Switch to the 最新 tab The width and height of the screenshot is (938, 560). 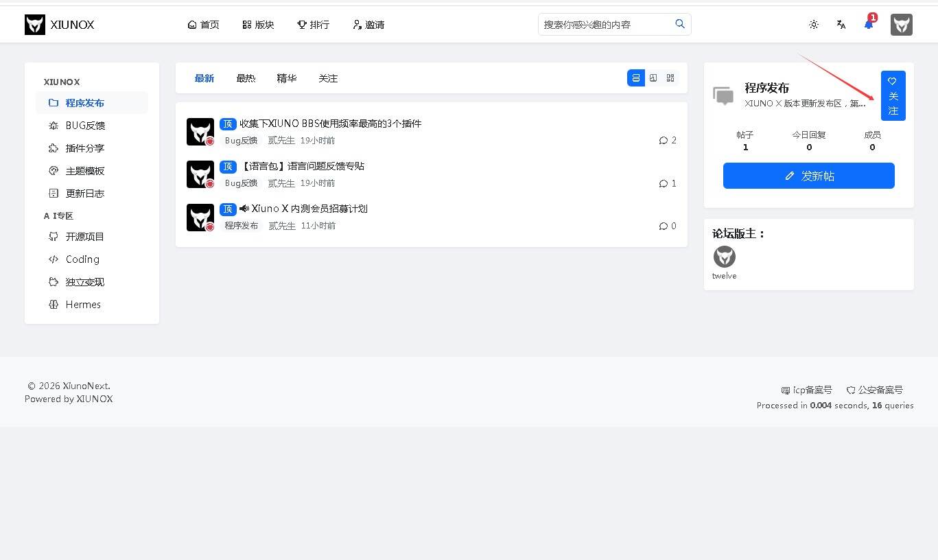point(204,78)
